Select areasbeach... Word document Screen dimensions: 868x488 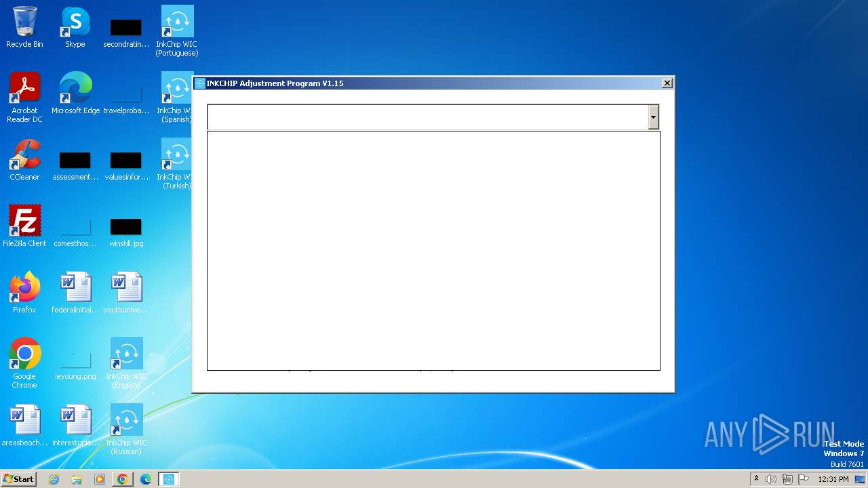(x=24, y=426)
